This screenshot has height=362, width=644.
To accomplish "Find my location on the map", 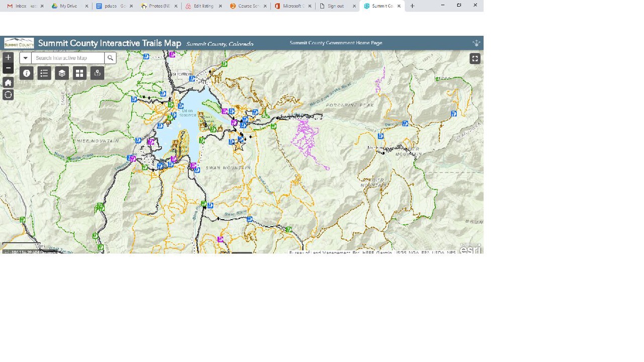I will point(8,95).
